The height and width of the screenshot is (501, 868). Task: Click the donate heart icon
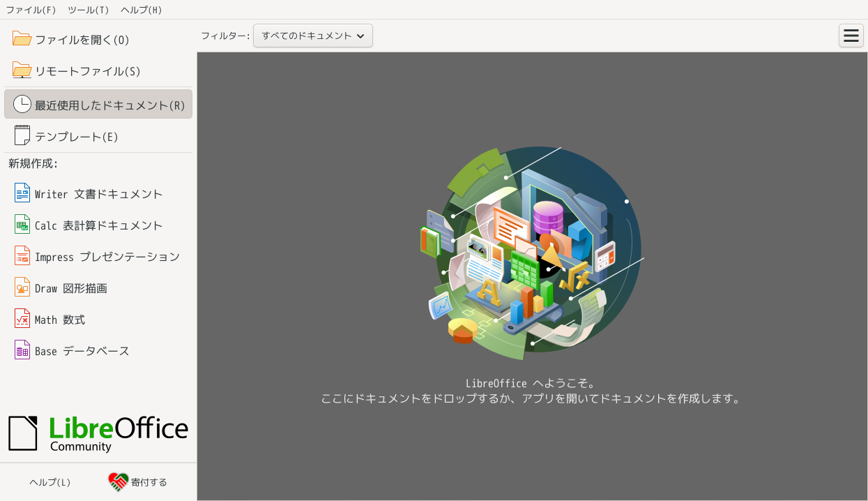tap(118, 482)
